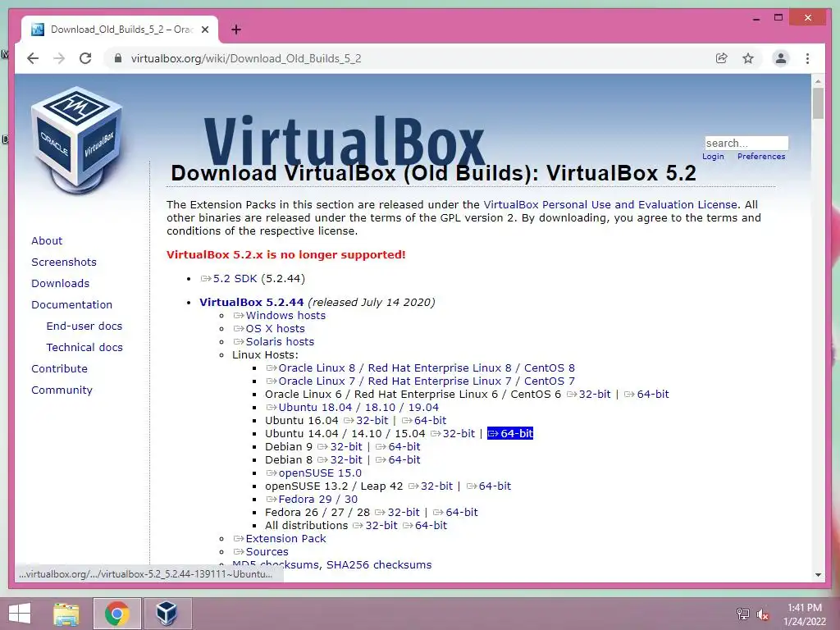Go to Screenshots in the sidebar

tap(64, 262)
